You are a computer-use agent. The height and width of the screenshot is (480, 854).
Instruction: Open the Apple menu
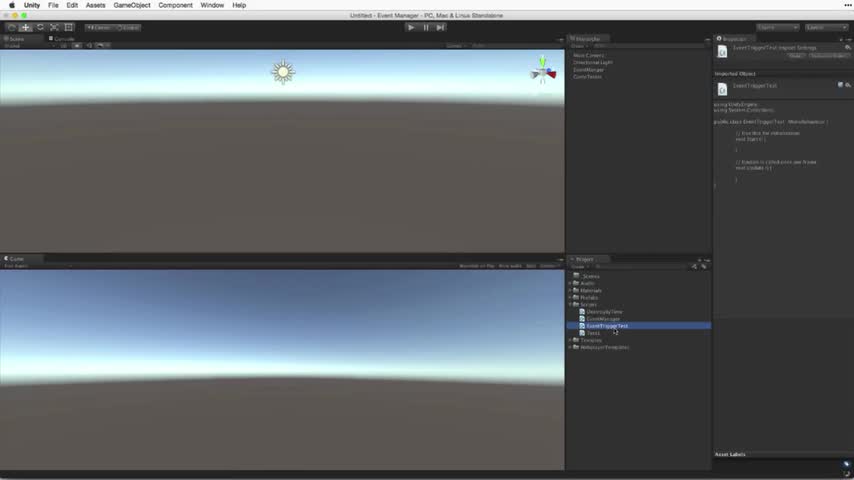[x=11, y=5]
